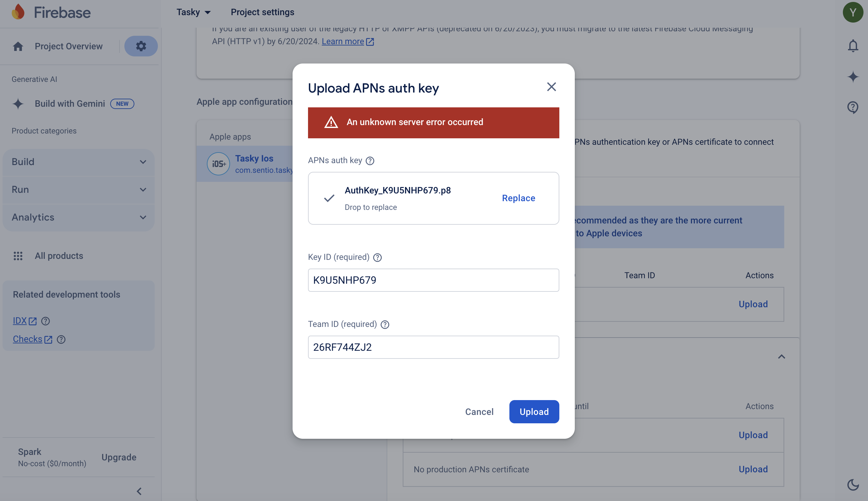
Task: Click Replace to change auth key file
Action: (518, 198)
